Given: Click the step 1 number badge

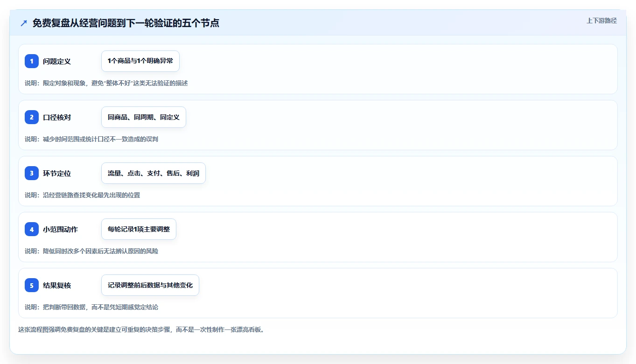Looking at the screenshot, I should 32,61.
